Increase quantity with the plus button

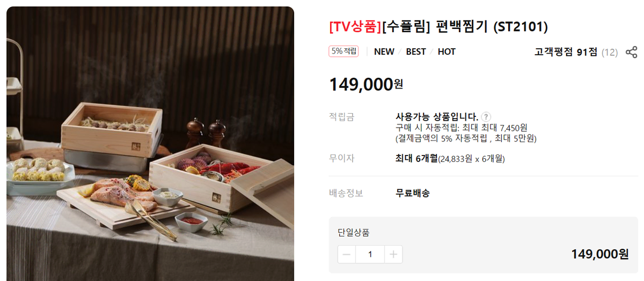point(393,254)
